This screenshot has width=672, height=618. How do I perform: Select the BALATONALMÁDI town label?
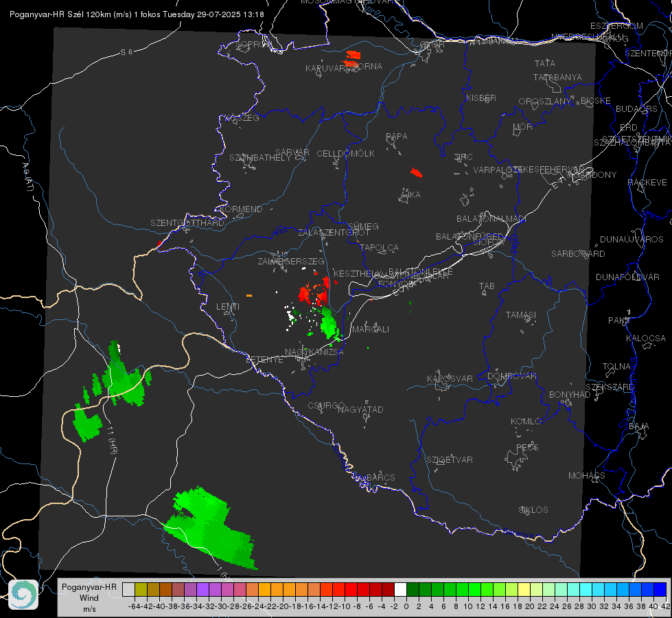[491, 219]
